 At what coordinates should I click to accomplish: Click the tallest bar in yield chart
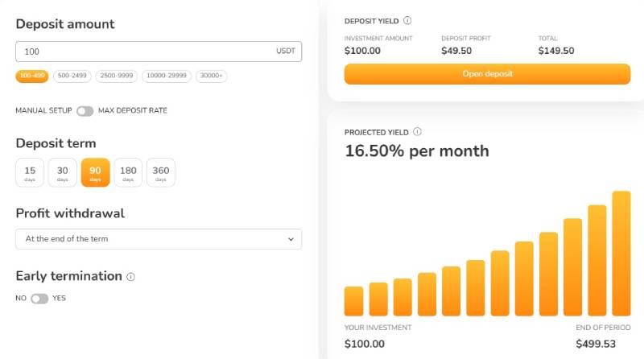(x=621, y=254)
